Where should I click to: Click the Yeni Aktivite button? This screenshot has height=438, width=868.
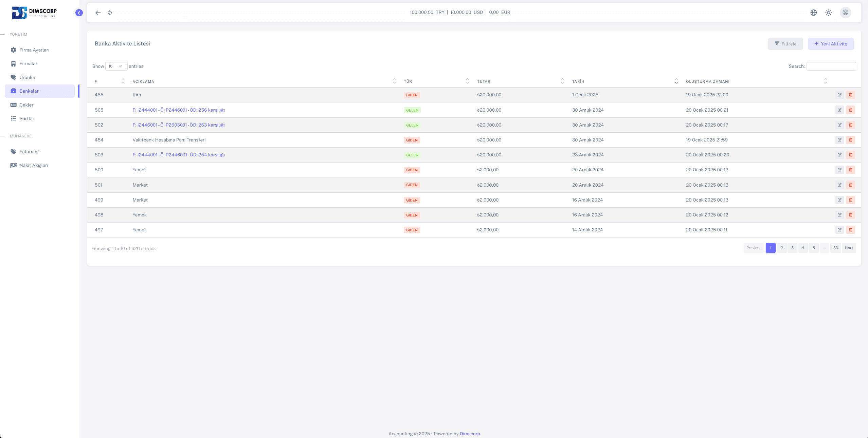coord(830,44)
